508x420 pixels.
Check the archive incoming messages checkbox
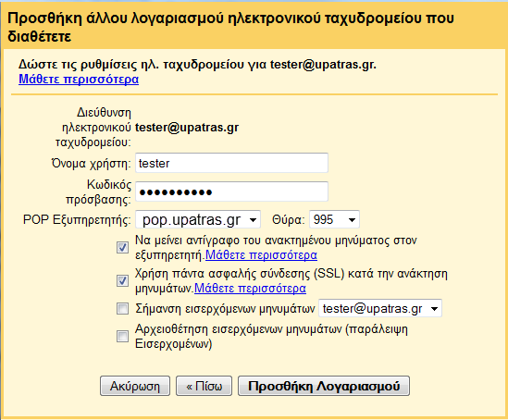(x=122, y=337)
